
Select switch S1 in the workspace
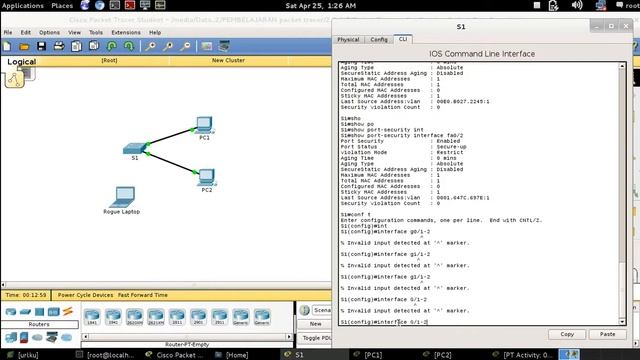tap(134, 149)
